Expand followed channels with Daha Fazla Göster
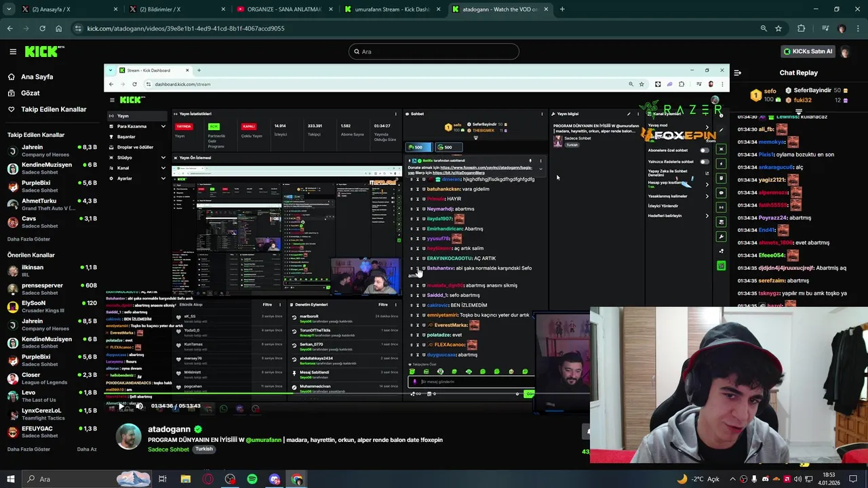Screen dimensions: 868x488 pos(28,239)
